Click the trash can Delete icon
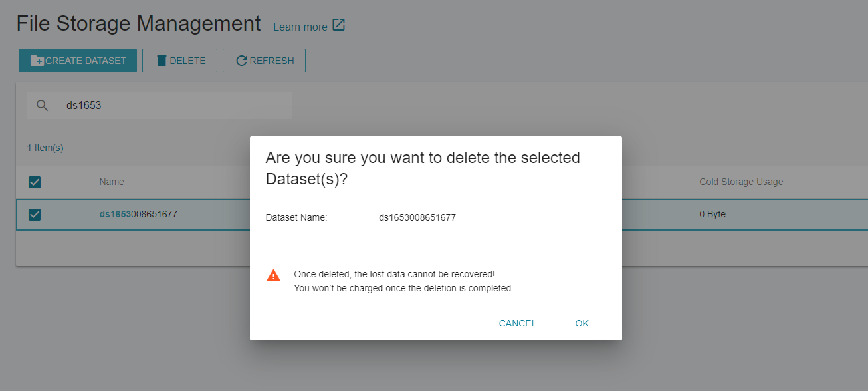The image size is (868, 391). coord(162,61)
